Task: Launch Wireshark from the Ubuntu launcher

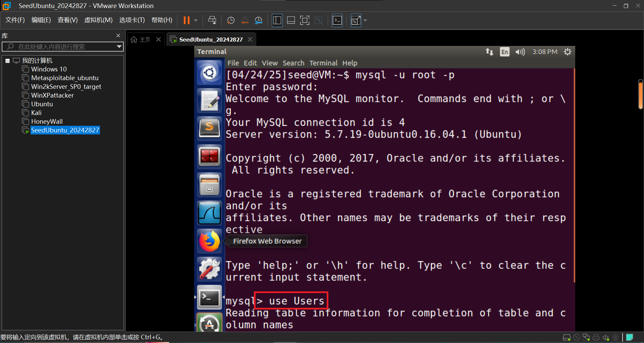Action: pyautogui.click(x=209, y=213)
